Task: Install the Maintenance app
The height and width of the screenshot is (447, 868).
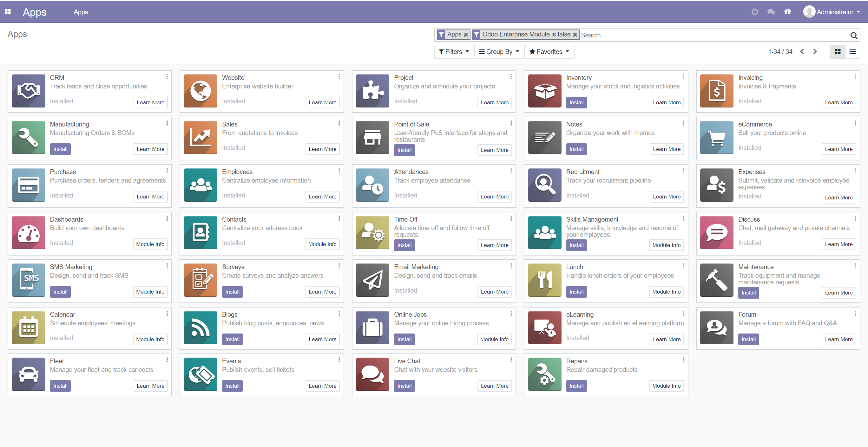Action: click(748, 293)
